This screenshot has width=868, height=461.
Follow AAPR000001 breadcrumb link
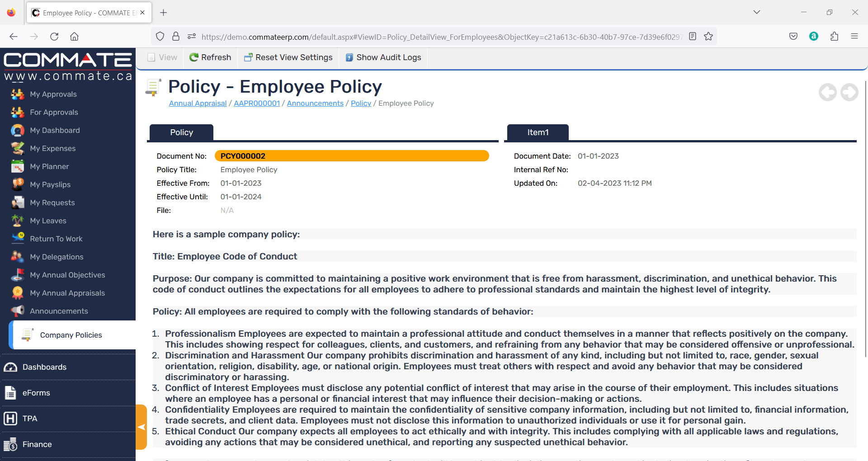coord(257,103)
